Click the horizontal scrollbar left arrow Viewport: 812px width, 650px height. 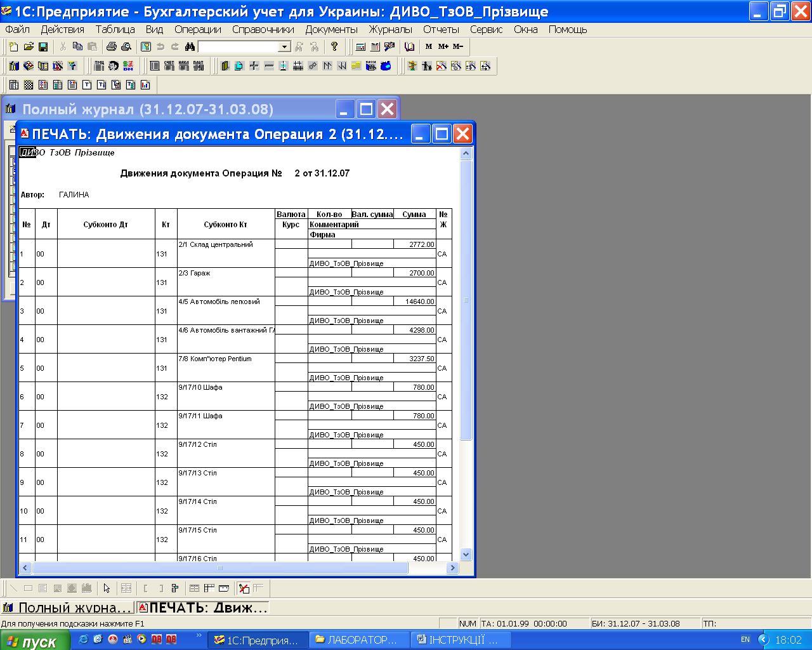point(25,568)
